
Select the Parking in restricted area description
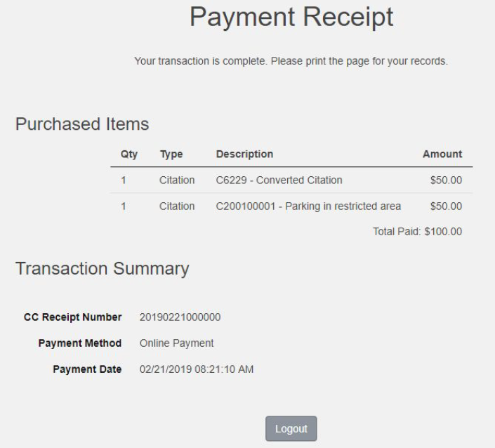(x=308, y=206)
